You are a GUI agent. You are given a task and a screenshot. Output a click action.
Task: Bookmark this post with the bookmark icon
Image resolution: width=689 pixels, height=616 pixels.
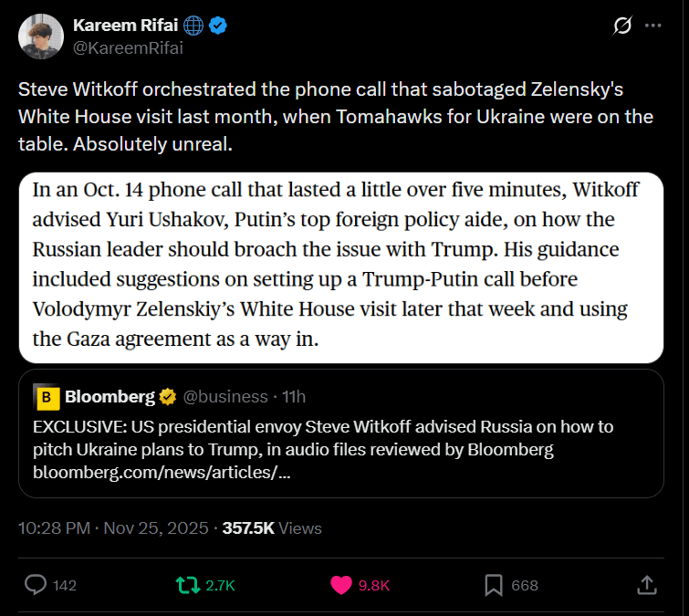pos(493,585)
